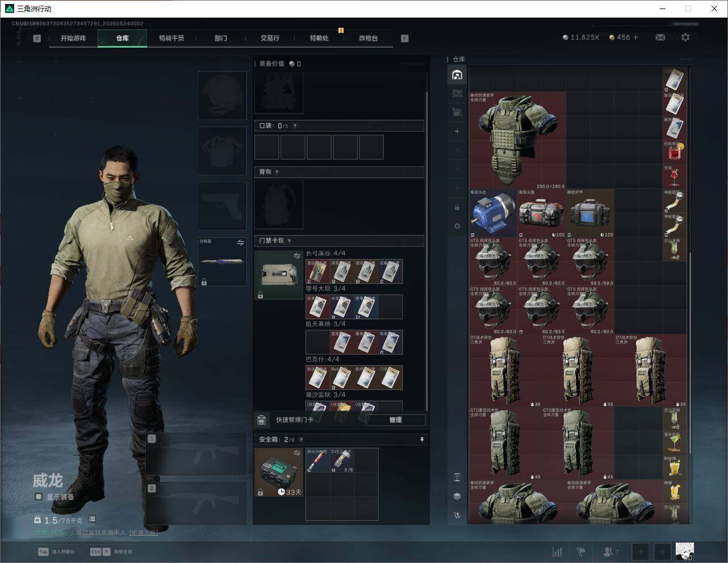Click the stash sidebar lock icon
This screenshot has width=728, height=563.
pyautogui.click(x=457, y=207)
